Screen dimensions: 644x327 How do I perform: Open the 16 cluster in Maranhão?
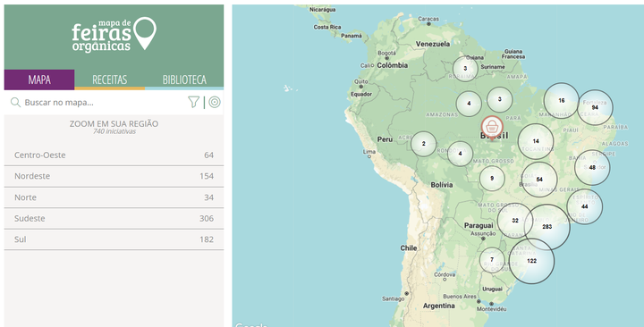click(562, 101)
